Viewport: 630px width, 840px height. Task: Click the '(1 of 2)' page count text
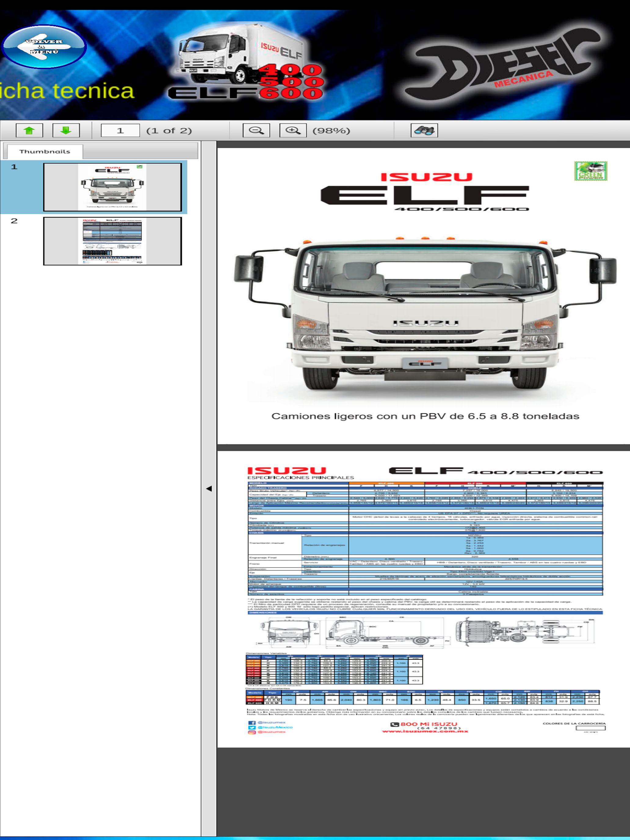169,131
